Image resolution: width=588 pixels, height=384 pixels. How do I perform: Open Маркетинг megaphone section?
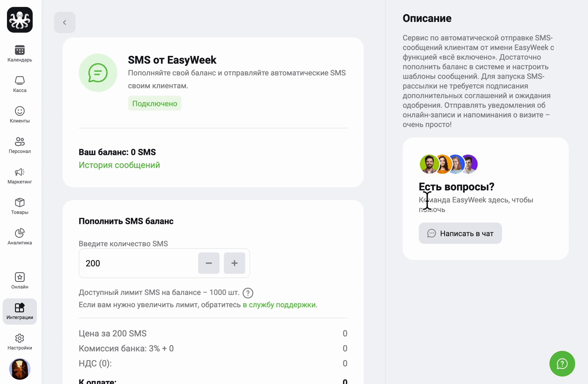pyautogui.click(x=20, y=176)
